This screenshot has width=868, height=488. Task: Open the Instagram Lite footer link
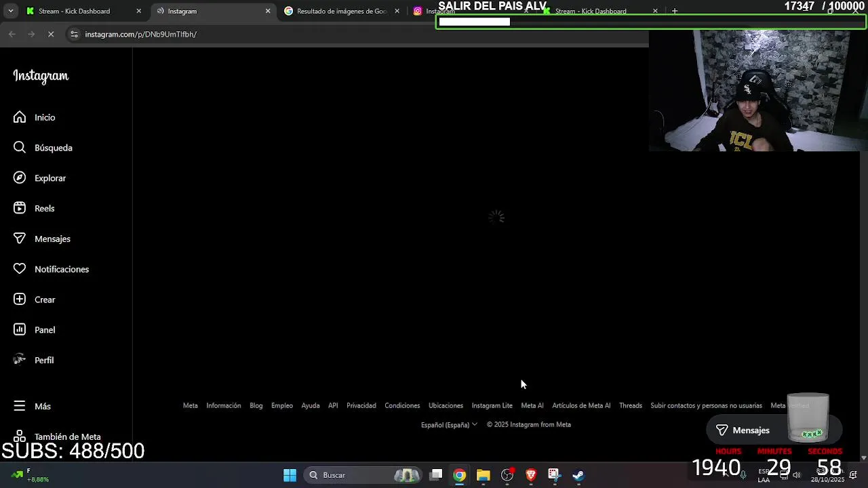coord(492,406)
